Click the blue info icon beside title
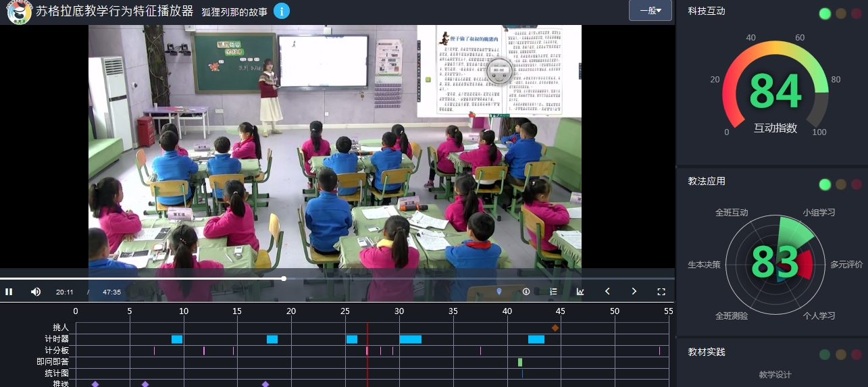 [282, 11]
